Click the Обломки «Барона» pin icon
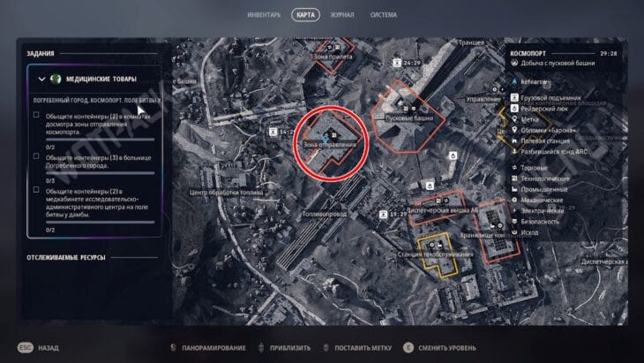This screenshot has height=363, width=644. coord(514,130)
